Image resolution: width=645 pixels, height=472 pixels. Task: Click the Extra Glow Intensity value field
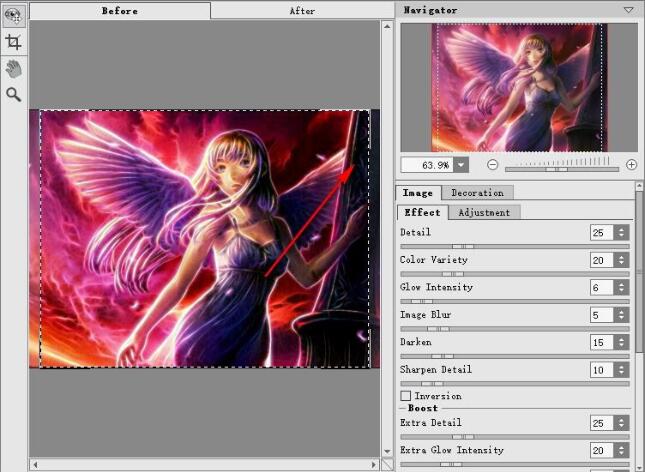(x=601, y=451)
